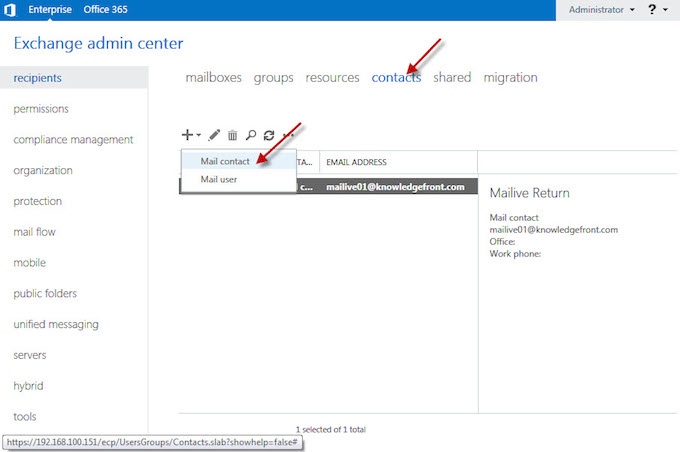Open hybrid in the left navigation

click(x=28, y=386)
